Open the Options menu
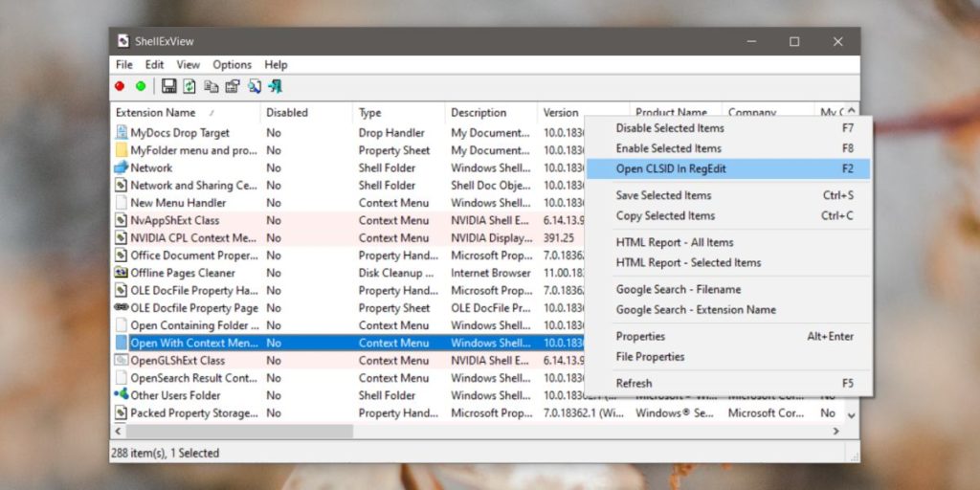The image size is (980, 490). click(x=232, y=65)
